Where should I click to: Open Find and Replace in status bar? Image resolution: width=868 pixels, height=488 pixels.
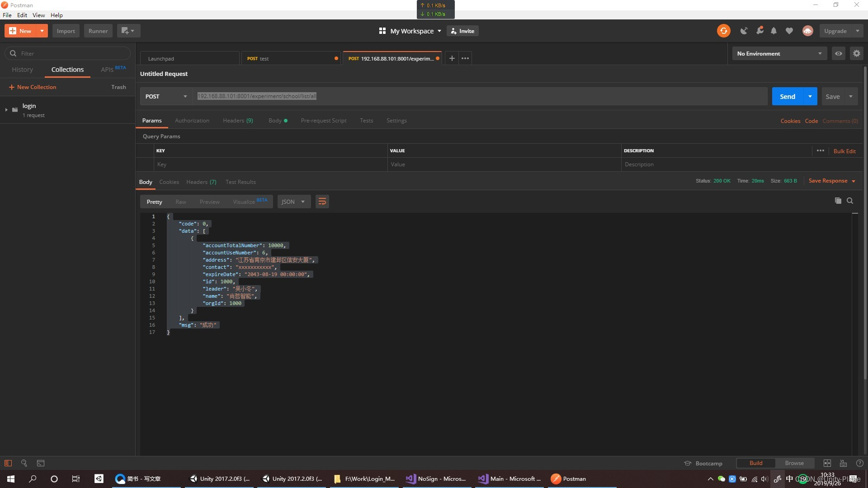[24, 463]
